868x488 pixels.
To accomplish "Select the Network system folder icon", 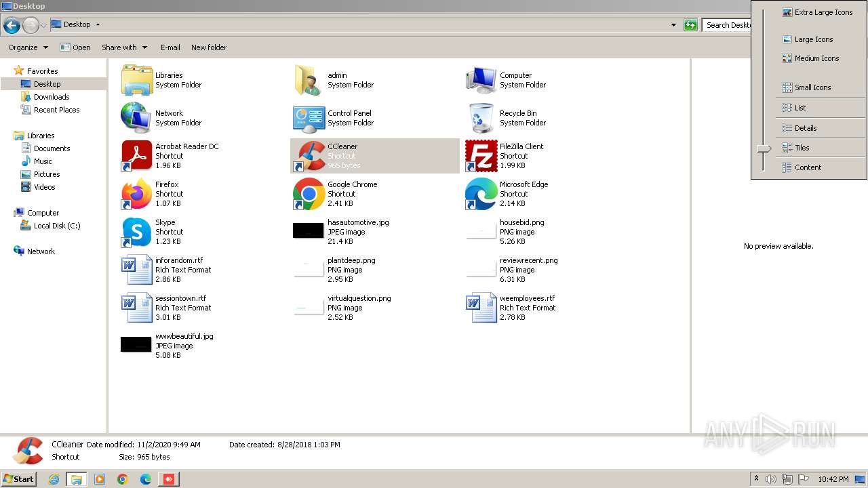I will pyautogui.click(x=137, y=118).
